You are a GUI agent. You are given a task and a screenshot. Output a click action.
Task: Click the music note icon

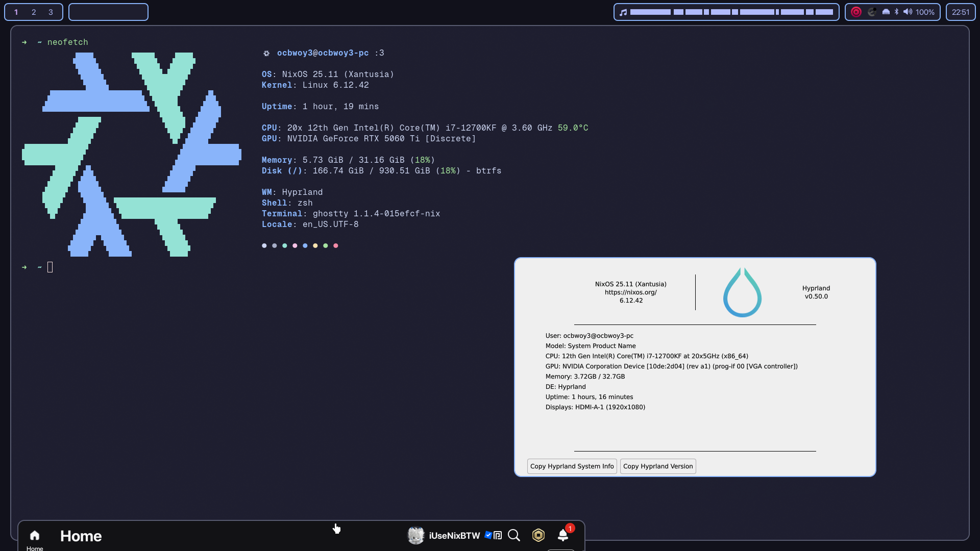623,12
